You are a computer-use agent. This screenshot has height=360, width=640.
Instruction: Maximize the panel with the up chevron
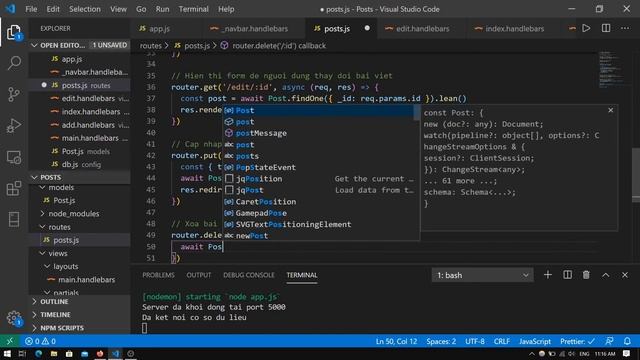point(606,275)
